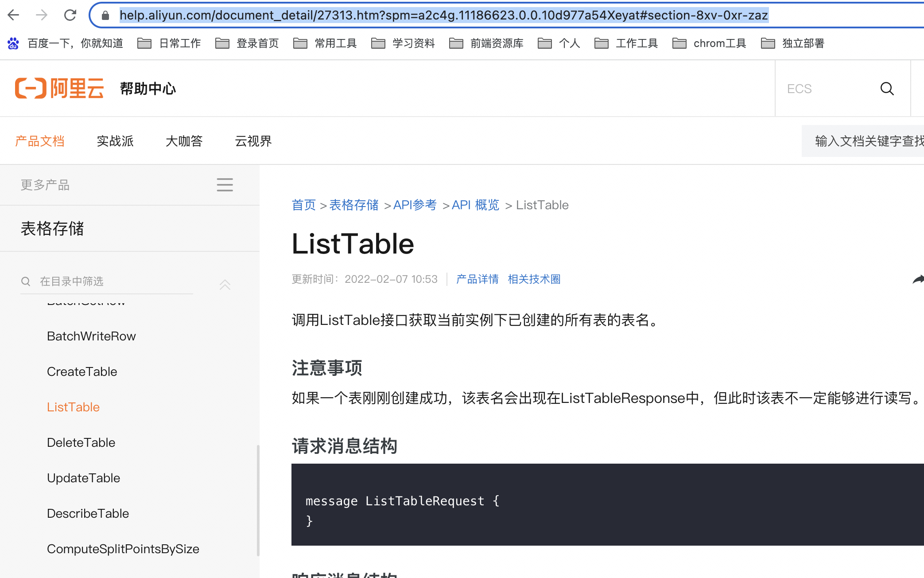
Task: Go to 表格存储 in the breadcrumb
Action: pyautogui.click(x=353, y=205)
